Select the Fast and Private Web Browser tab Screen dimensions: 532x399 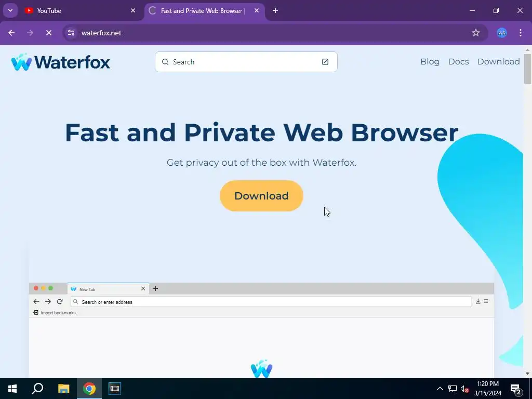tap(205, 10)
